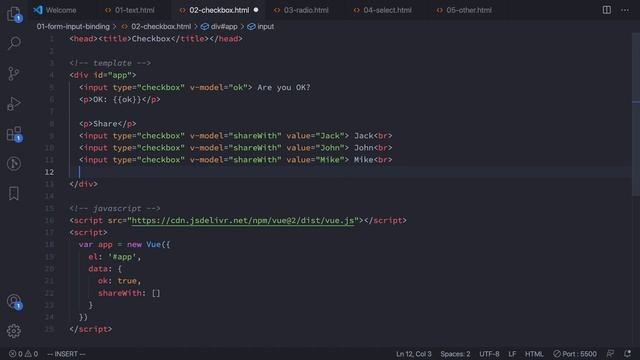This screenshot has width=640, height=360.
Task: Click the 'shareWith: []' data property
Action: click(x=129, y=293)
